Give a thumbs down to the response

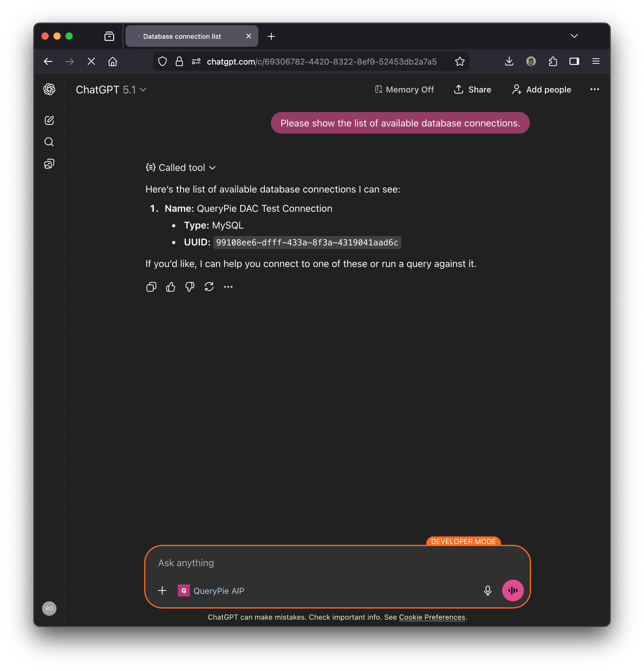point(189,287)
